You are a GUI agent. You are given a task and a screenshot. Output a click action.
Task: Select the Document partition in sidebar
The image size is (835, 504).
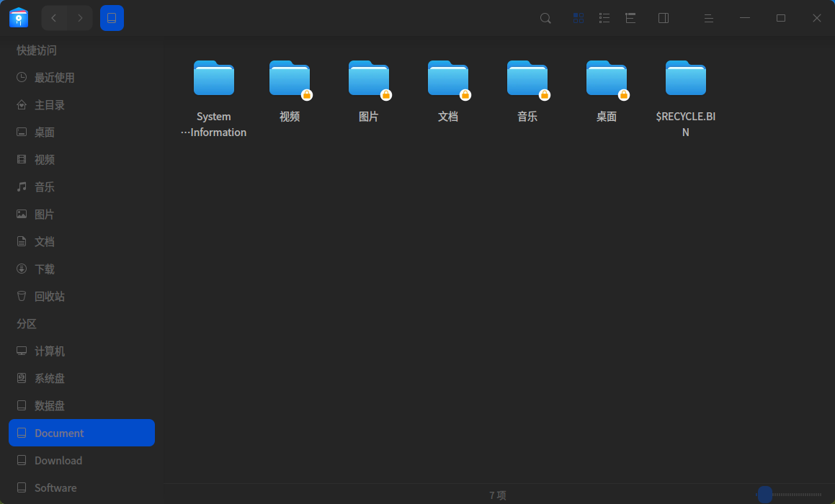[x=81, y=433]
